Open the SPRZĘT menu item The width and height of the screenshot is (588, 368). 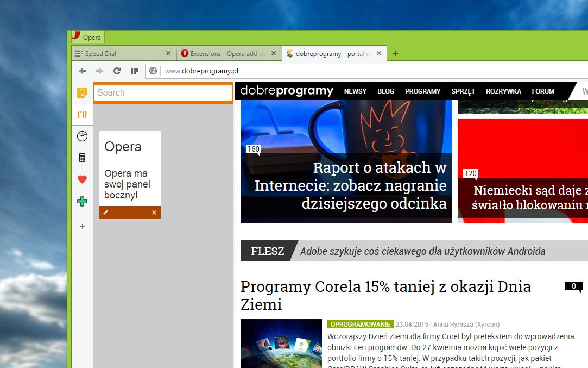coord(463,91)
